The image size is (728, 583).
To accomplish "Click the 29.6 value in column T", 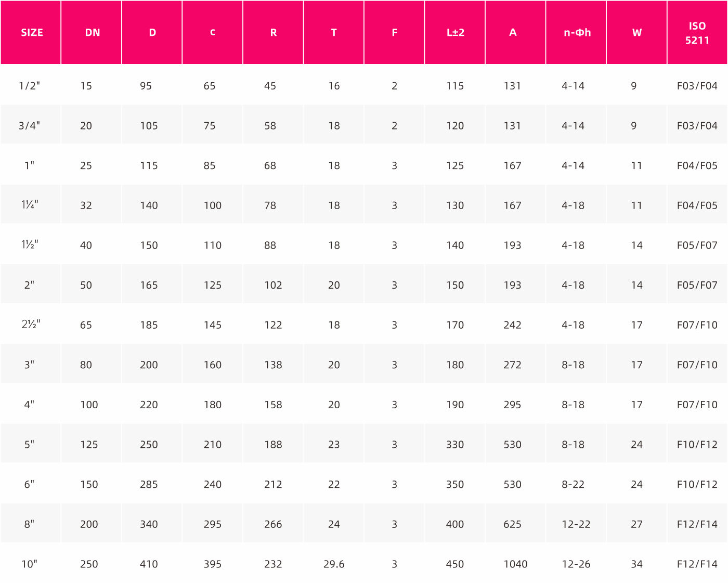I will tap(334, 564).
